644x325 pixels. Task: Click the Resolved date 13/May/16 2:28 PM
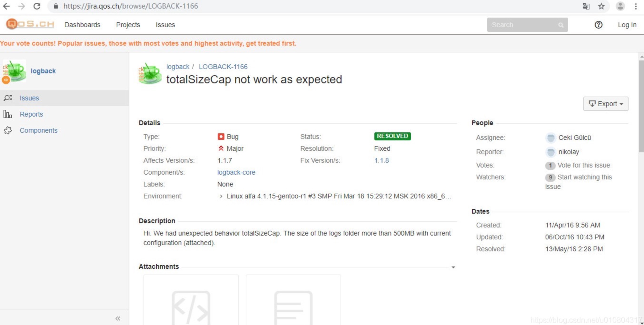[574, 249]
